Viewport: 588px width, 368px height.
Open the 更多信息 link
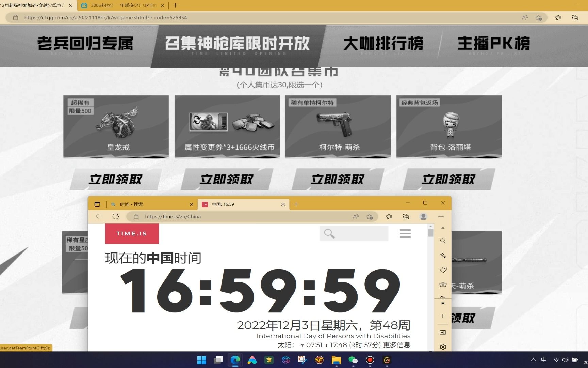(x=396, y=345)
